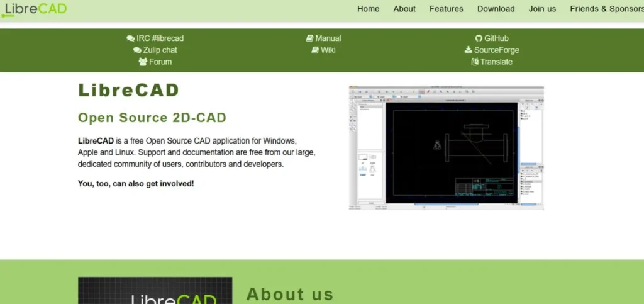Click the LibreCAD logo in the header

point(34,9)
